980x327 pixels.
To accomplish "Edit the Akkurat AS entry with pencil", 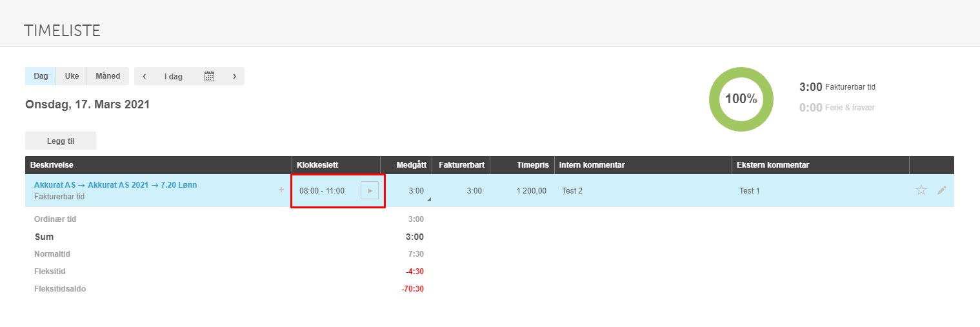I will click(942, 190).
